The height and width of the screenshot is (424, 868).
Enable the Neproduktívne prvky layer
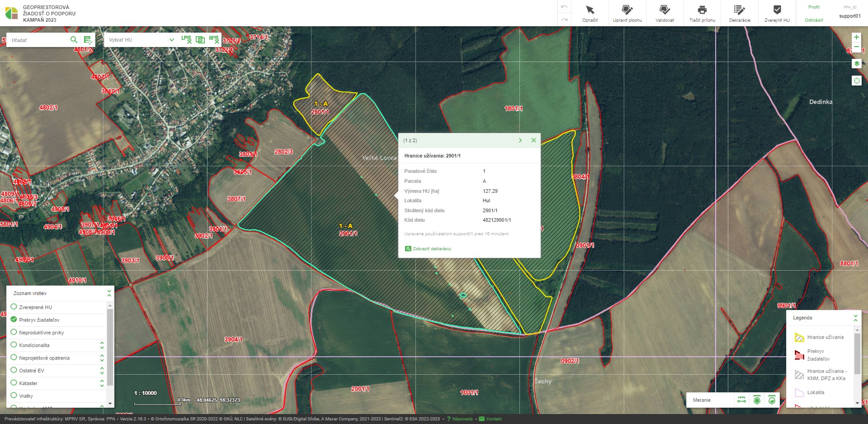[x=14, y=332]
